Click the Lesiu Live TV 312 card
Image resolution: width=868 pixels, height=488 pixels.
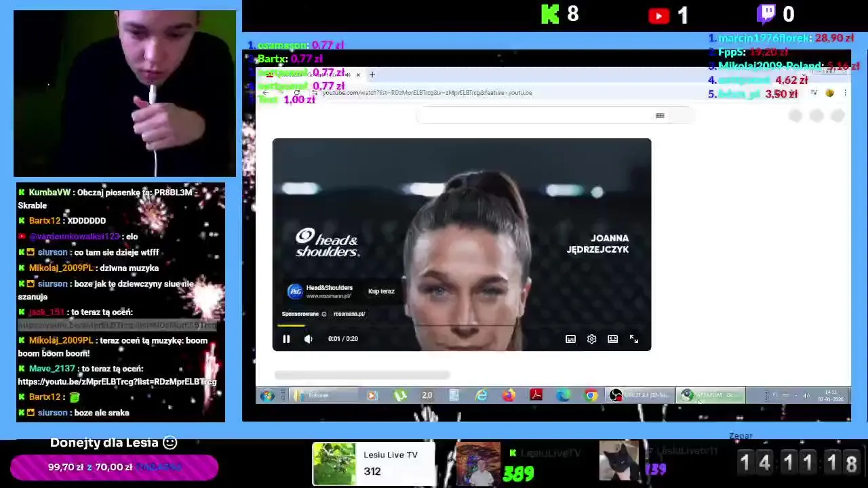pyautogui.click(x=374, y=464)
